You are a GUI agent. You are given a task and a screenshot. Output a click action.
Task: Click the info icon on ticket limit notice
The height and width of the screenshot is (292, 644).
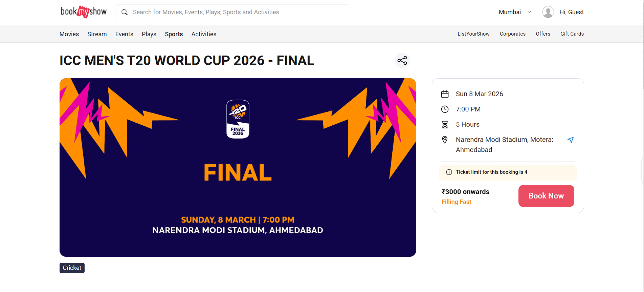[x=449, y=172]
